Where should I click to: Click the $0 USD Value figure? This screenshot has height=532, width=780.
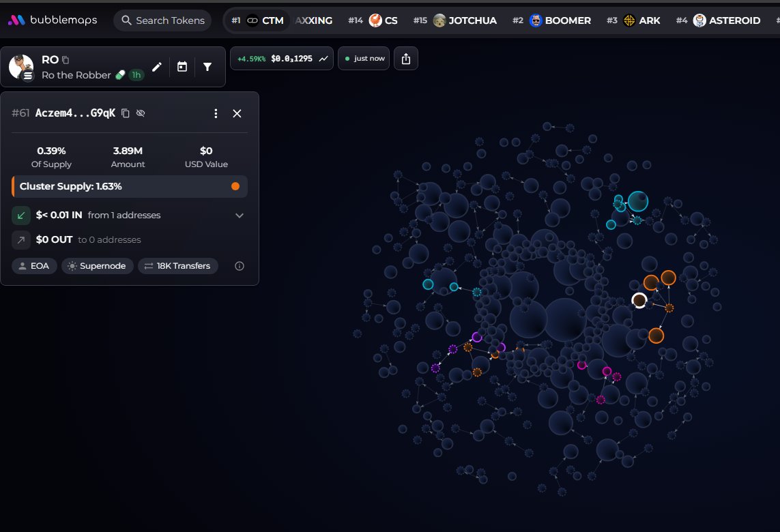206,151
